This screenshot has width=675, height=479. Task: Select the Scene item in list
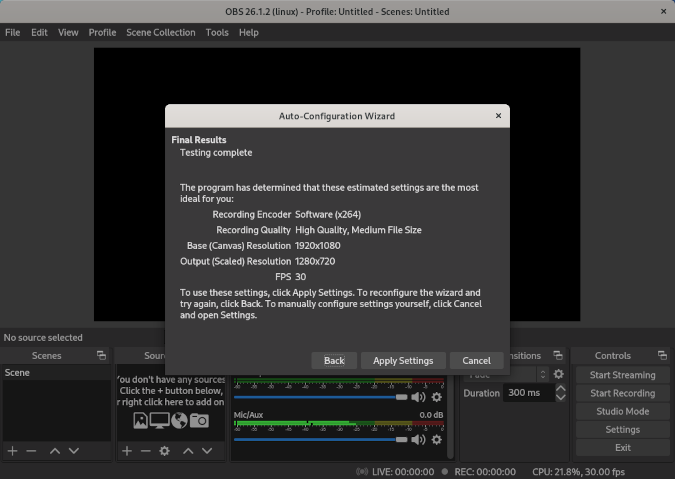(18, 372)
